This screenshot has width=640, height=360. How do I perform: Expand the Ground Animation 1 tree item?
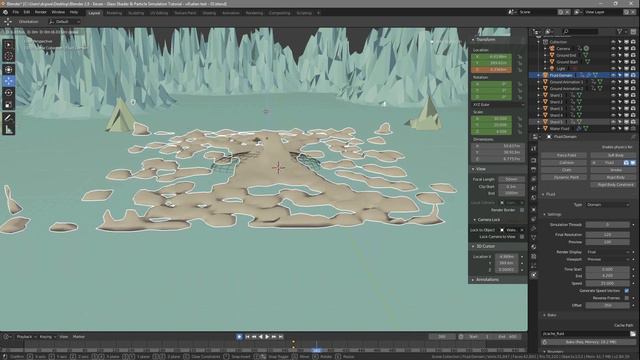click(x=538, y=82)
